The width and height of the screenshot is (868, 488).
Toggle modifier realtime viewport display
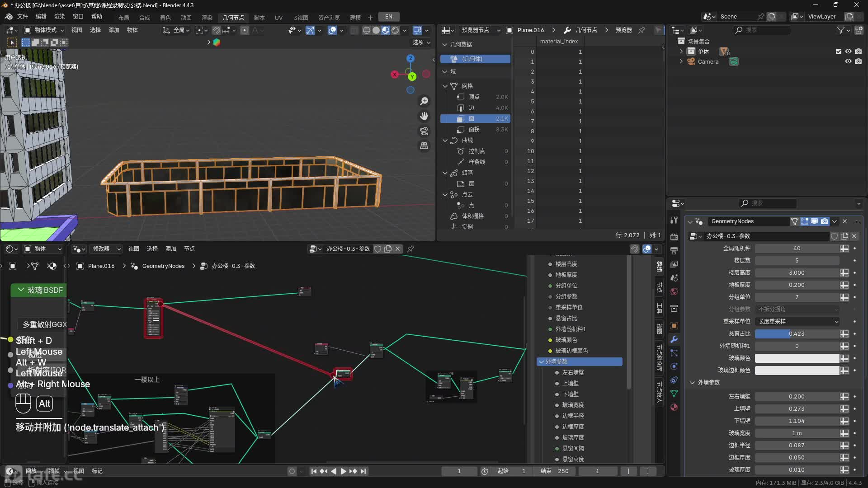tap(815, 221)
